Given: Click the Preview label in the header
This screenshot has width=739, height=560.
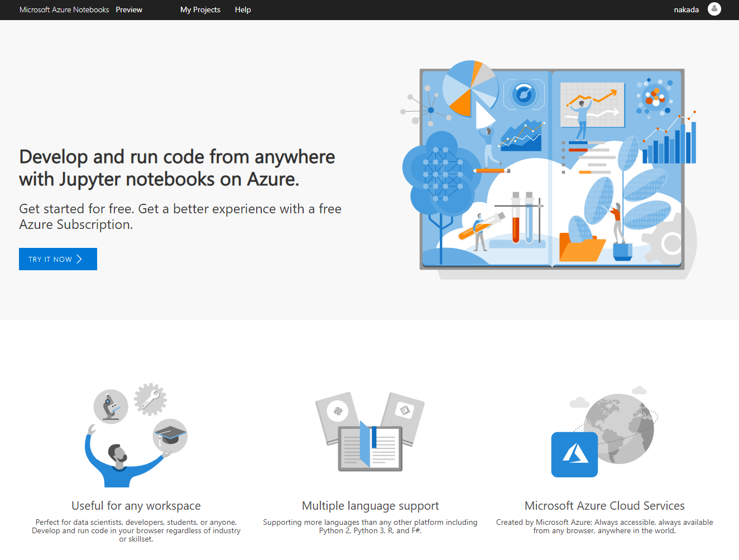Looking at the screenshot, I should click(x=129, y=9).
